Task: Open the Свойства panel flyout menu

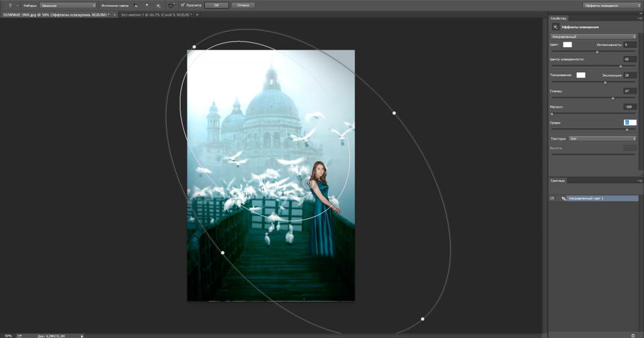Action: tap(640, 18)
